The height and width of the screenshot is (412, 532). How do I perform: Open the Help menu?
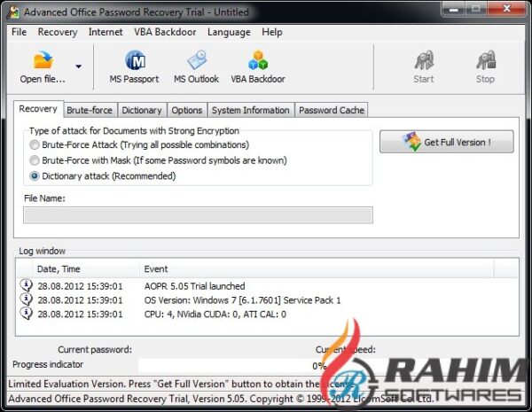click(272, 32)
